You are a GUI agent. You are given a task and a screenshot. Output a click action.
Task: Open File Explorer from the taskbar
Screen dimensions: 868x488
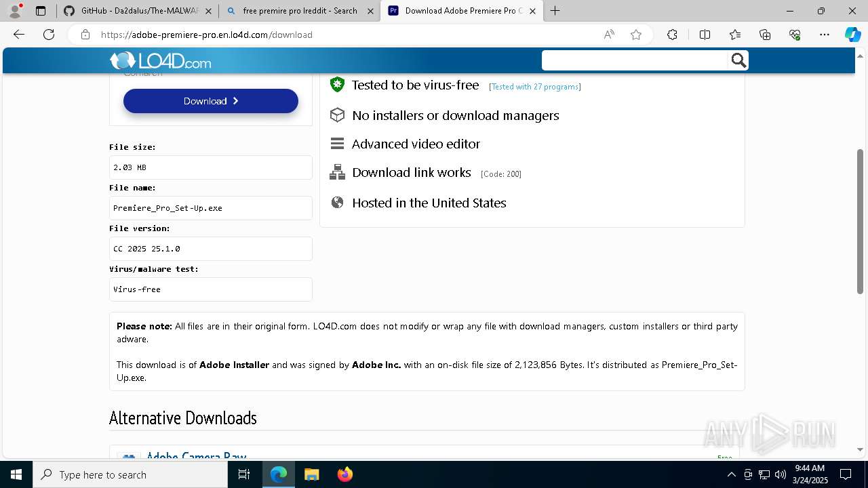[x=311, y=474]
